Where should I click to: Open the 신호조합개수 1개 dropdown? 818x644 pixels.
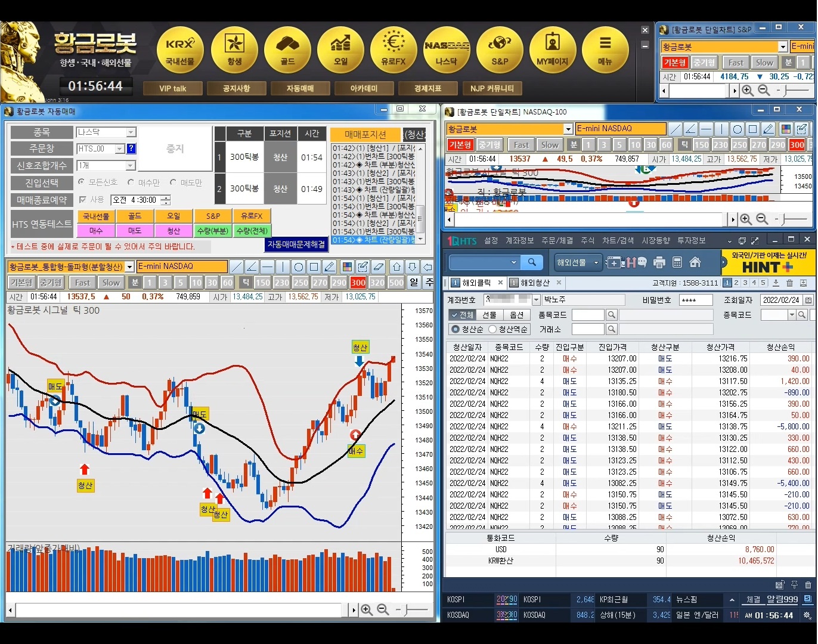coord(131,165)
